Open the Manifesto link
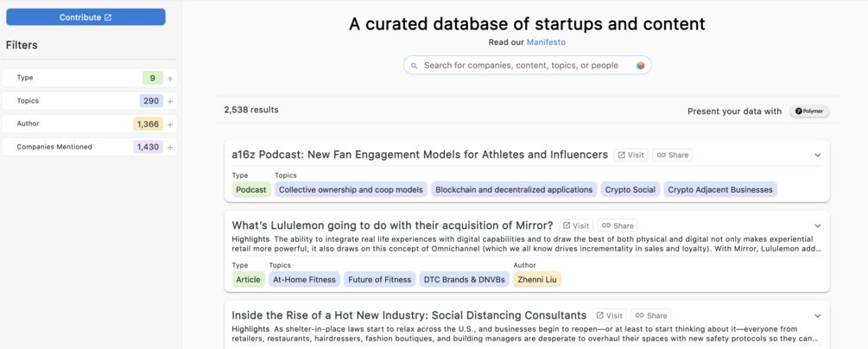This screenshot has height=349, width=868. pos(546,41)
